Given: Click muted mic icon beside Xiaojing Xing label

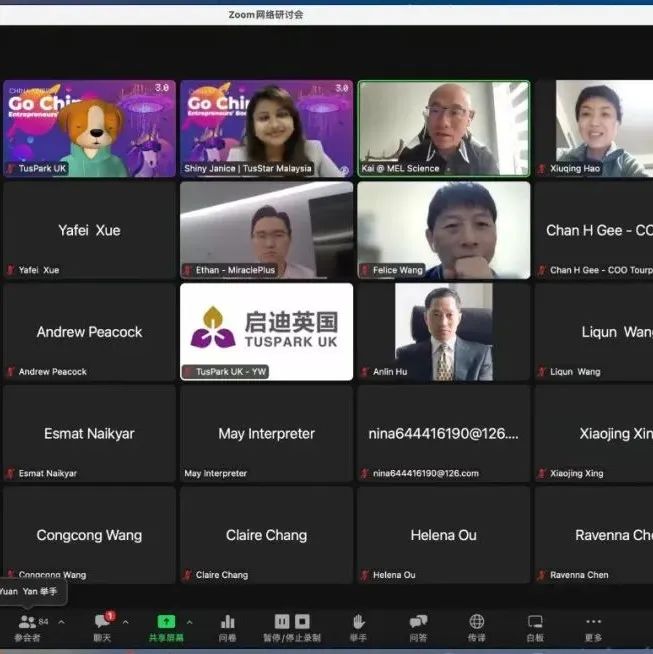Looking at the screenshot, I should tap(542, 473).
